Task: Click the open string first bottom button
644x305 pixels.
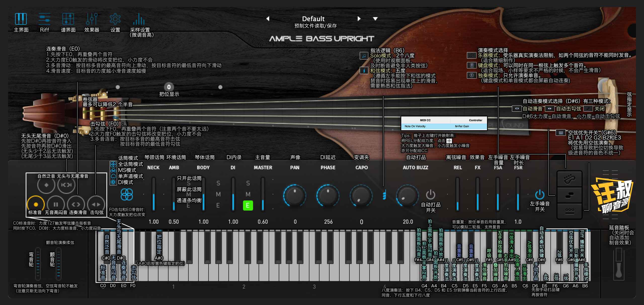Action: click(570, 211)
